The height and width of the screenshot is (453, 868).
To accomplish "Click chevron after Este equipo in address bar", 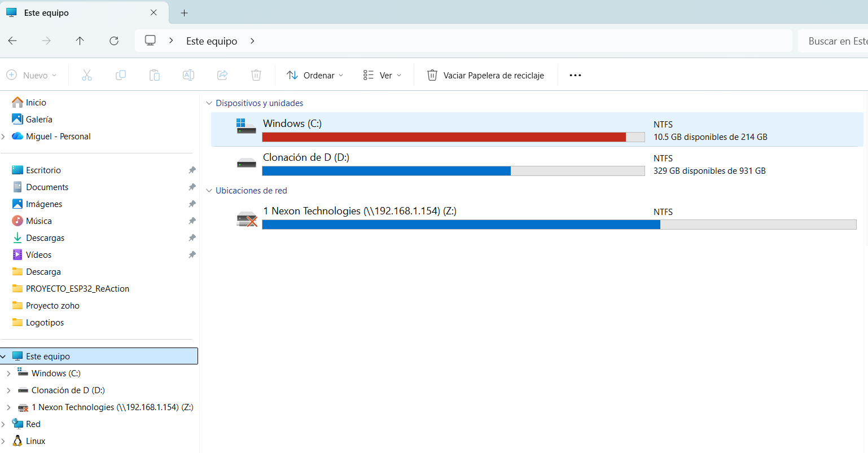I will (252, 41).
